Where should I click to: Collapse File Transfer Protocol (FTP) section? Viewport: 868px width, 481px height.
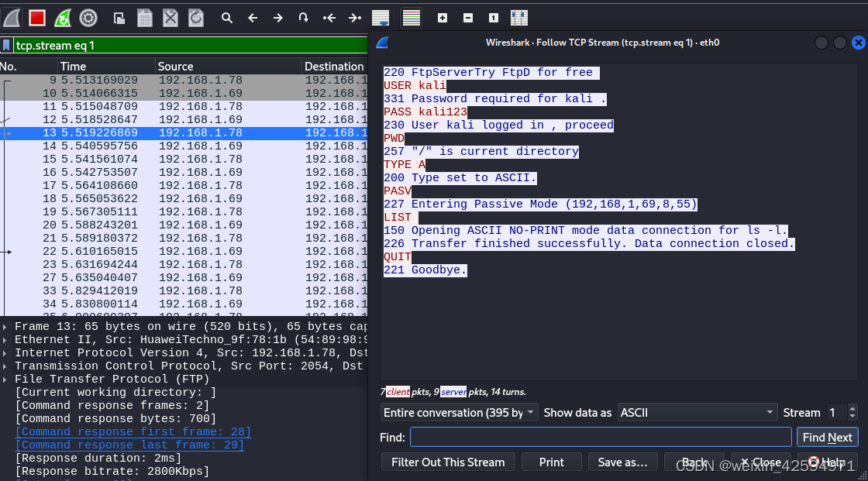pos(5,380)
